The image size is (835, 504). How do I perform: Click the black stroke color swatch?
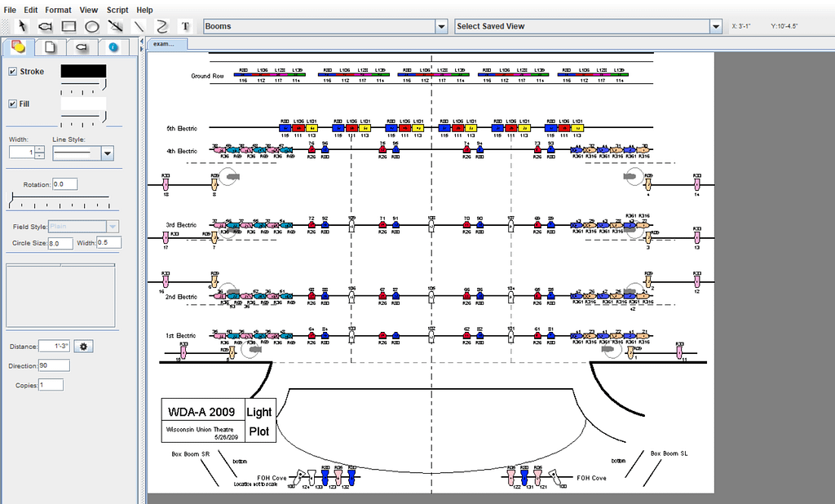pos(84,72)
